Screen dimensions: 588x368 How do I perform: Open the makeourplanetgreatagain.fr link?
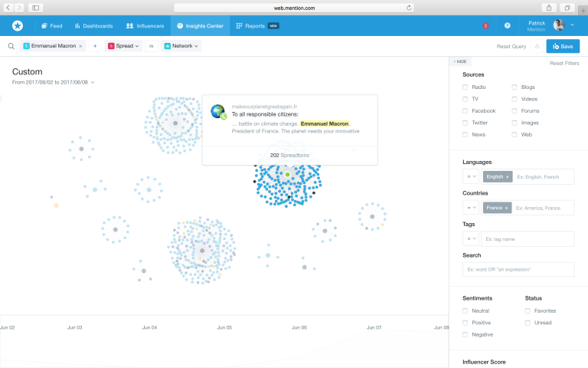264,107
